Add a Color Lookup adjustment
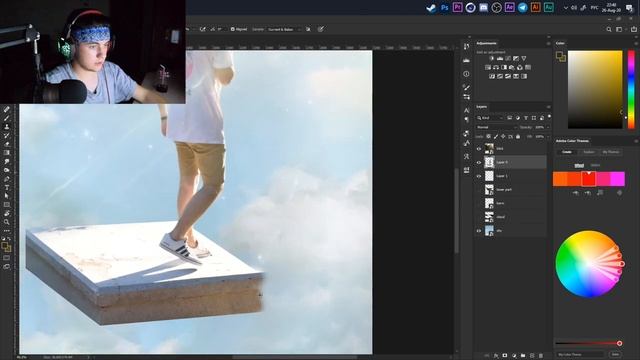640x360 pixels. (528, 67)
